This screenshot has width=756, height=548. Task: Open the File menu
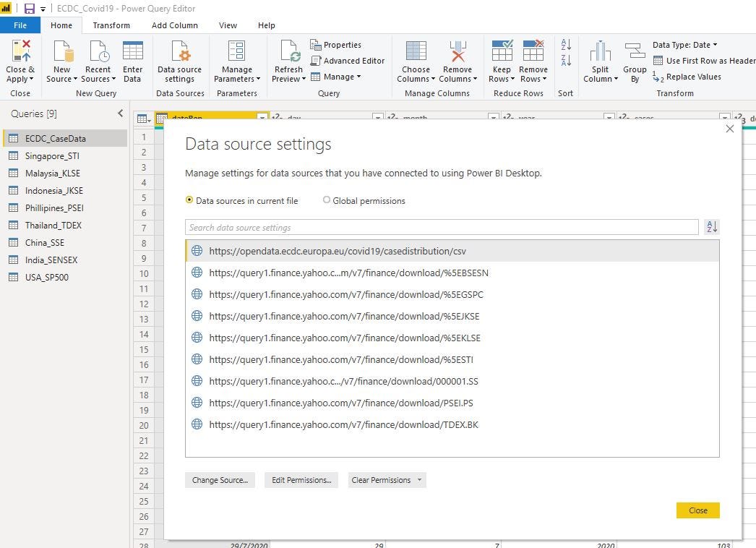pyautogui.click(x=20, y=25)
